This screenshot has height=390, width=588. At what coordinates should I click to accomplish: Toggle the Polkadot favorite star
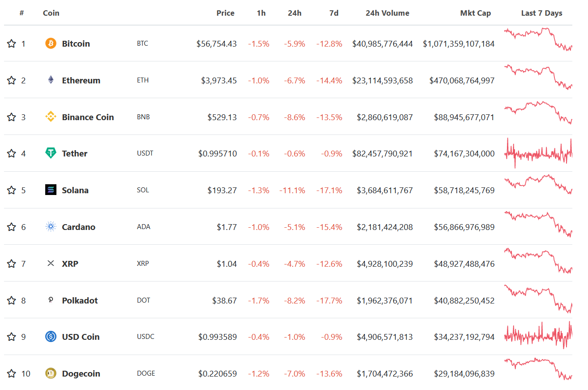coord(12,300)
